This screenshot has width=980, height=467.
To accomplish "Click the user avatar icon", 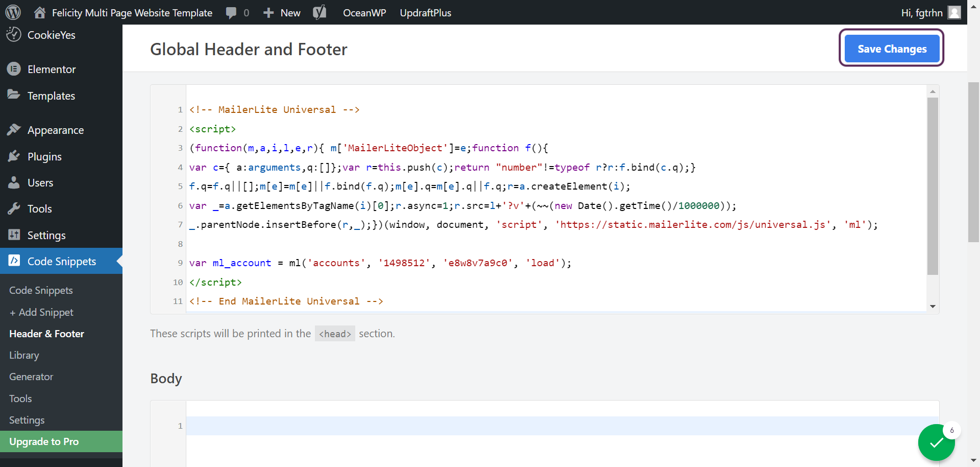I will click(954, 12).
